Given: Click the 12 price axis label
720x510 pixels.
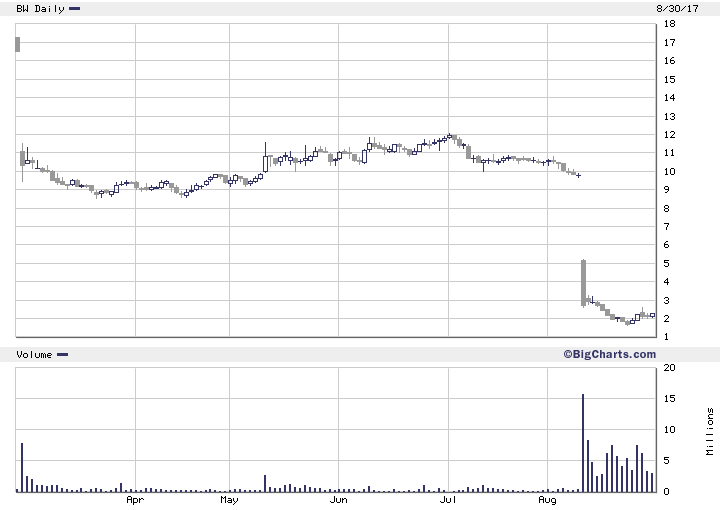Looking at the screenshot, I should tap(669, 135).
